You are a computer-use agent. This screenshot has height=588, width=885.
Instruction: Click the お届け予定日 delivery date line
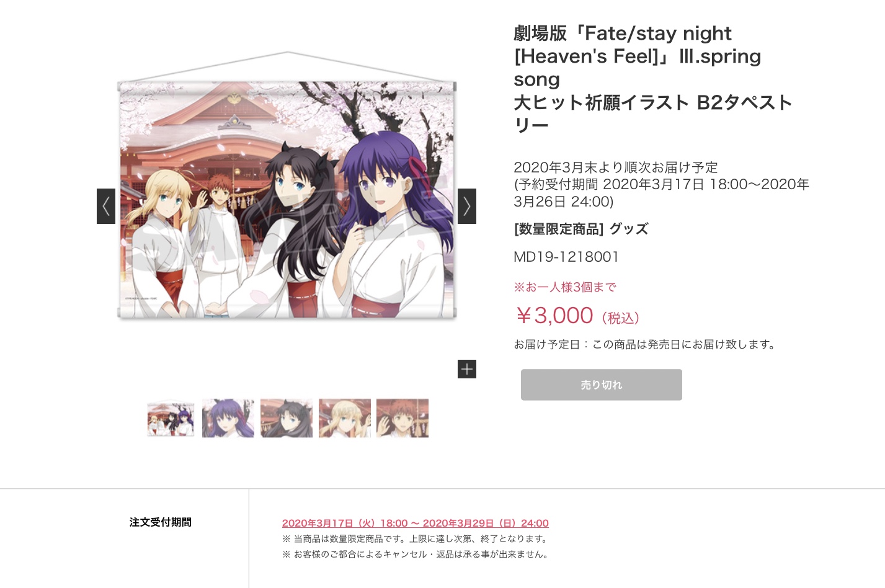click(646, 344)
